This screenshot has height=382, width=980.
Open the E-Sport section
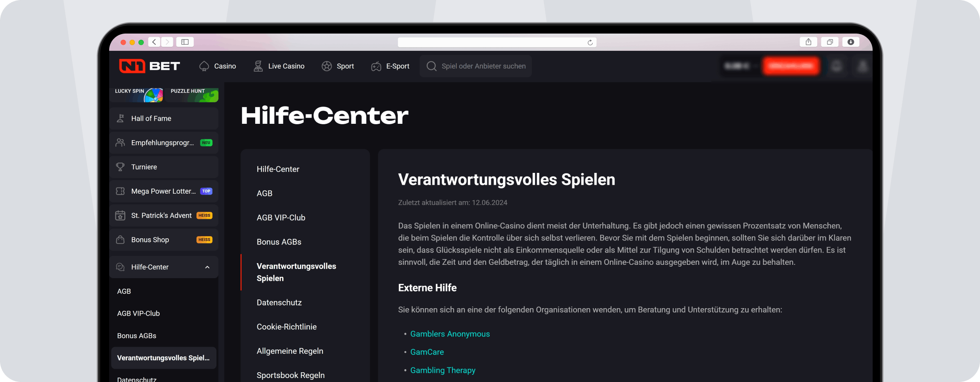(x=390, y=66)
